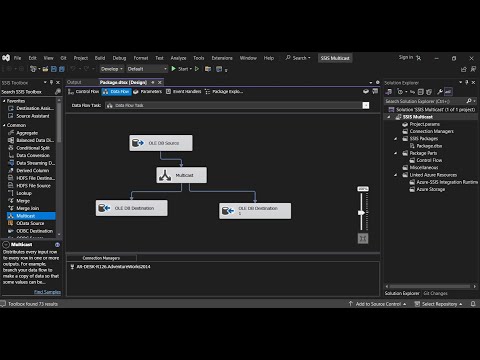Image resolution: width=480 pixels, height=360 pixels.
Task: Click the help icon next to Multicast description
Action: (x=57, y=244)
